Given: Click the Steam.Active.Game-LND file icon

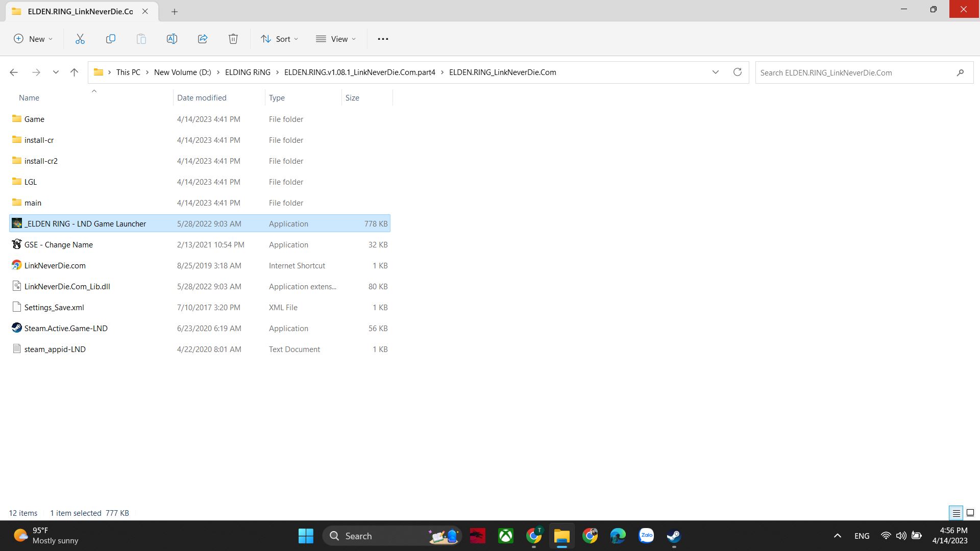Looking at the screenshot, I should click(17, 328).
